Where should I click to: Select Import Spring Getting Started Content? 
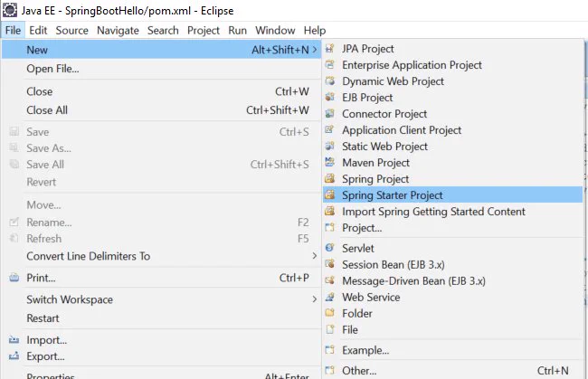[x=452, y=211]
